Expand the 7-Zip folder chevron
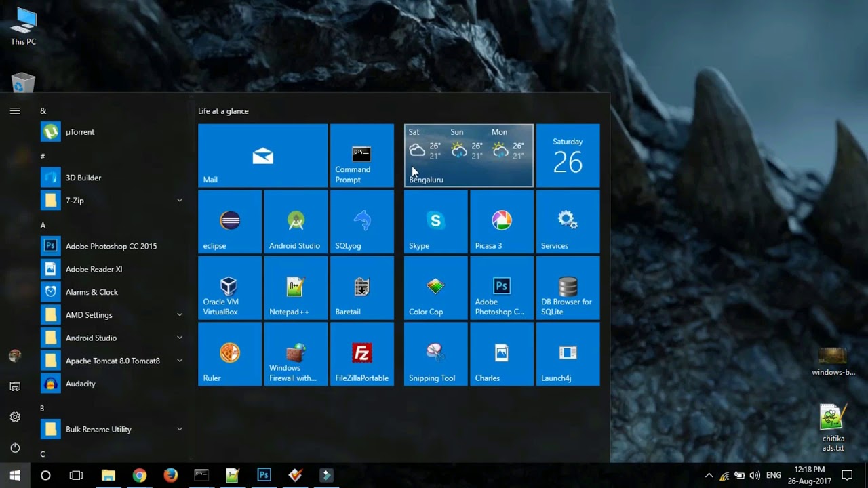Image resolution: width=868 pixels, height=488 pixels. [180, 201]
